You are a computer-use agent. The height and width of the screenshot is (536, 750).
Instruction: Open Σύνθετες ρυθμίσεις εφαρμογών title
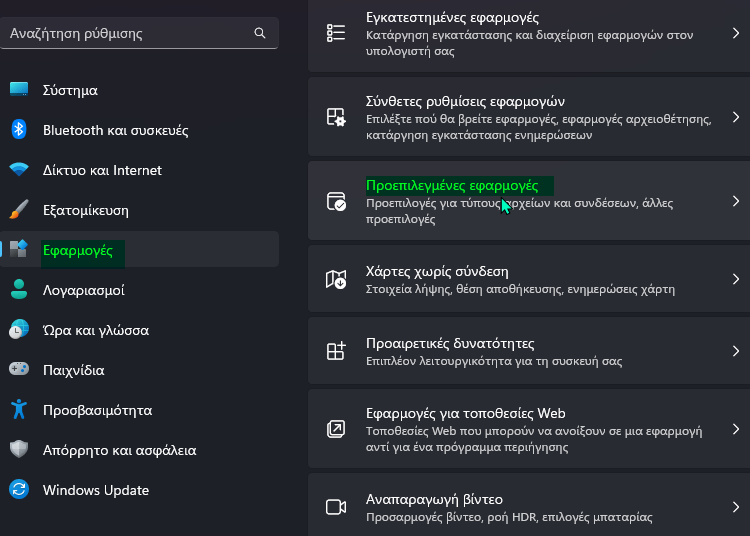click(465, 101)
